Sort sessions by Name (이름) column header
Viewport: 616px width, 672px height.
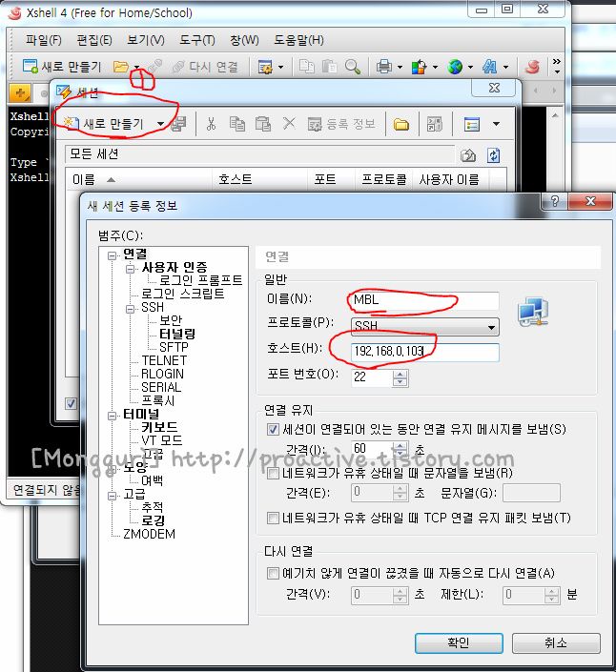tap(139, 179)
